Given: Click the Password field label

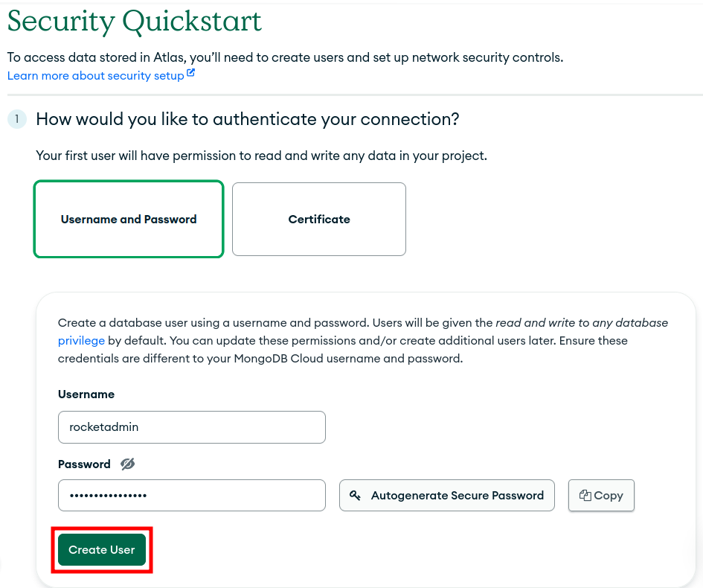Looking at the screenshot, I should (84, 464).
